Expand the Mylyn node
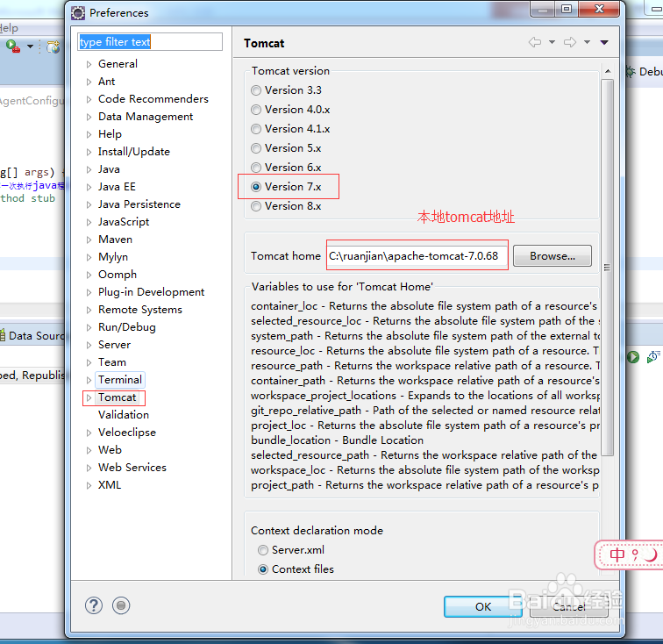Viewport: 663px width, 644px height. tap(89, 257)
